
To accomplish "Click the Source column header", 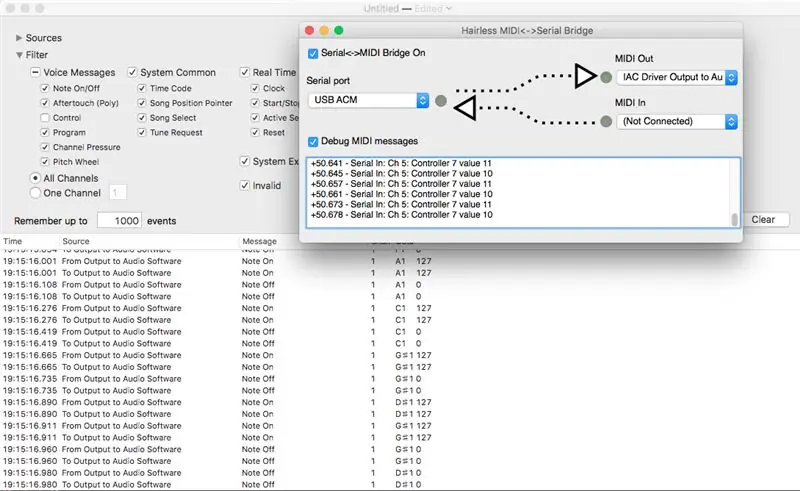I will pyautogui.click(x=76, y=241).
